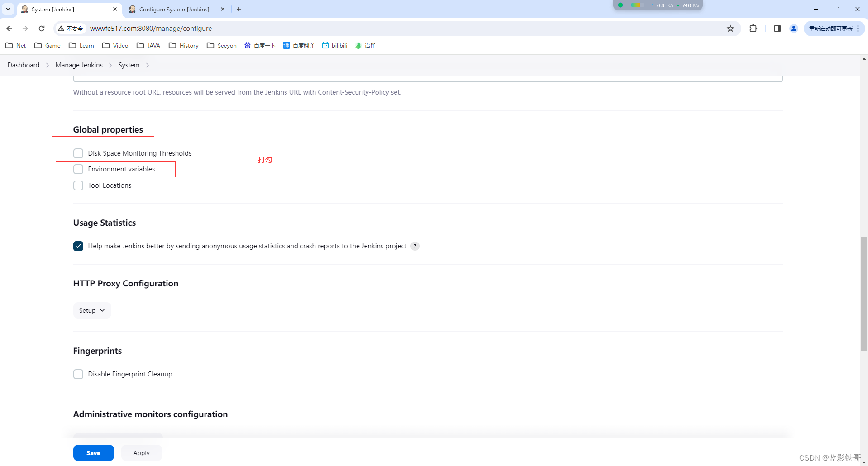Expand chevron after Manage Jenkins breadcrumb

(110, 65)
